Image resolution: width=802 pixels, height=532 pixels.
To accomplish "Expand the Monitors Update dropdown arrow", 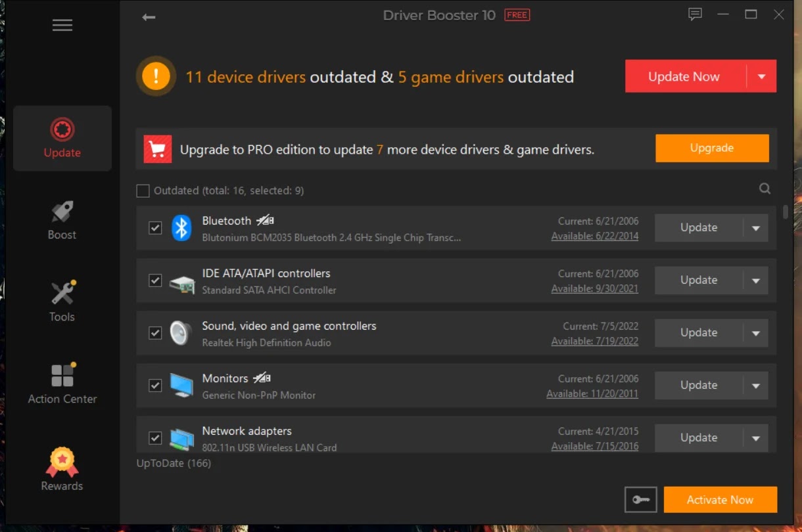I will [x=756, y=386].
